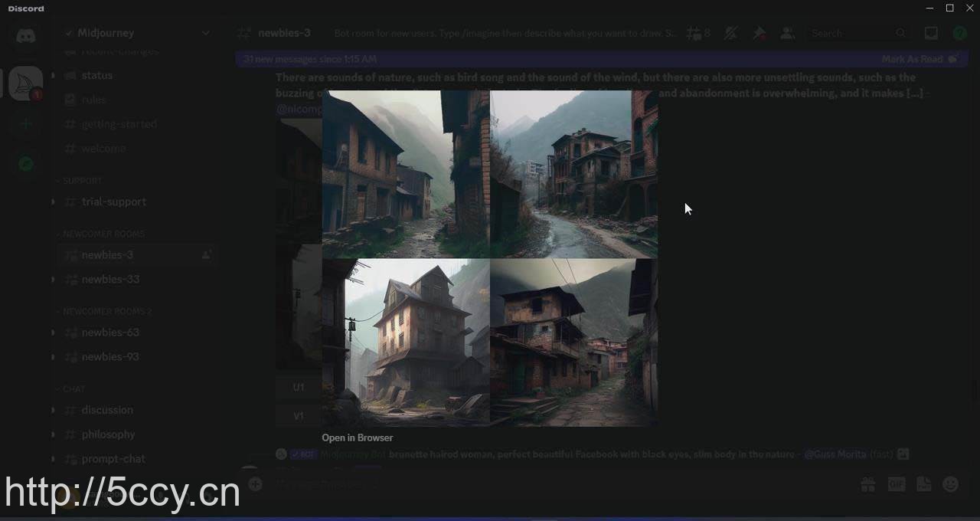Screen dimensions: 980x521
Task: Switch to the newbies-33 channel
Action: 110,279
